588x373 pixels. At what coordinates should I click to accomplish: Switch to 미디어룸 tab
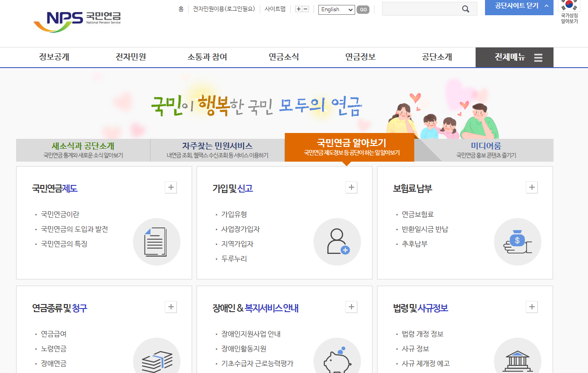click(486, 150)
